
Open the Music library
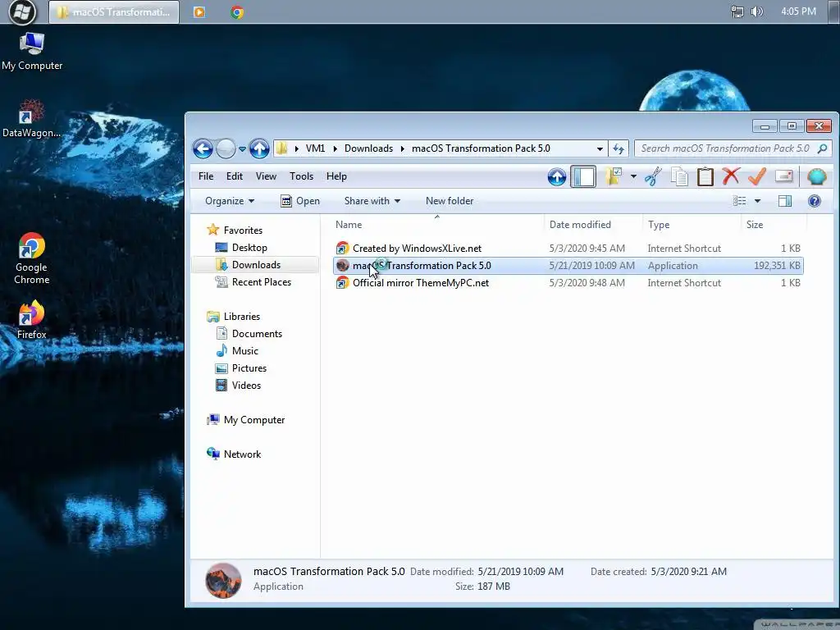point(237,351)
